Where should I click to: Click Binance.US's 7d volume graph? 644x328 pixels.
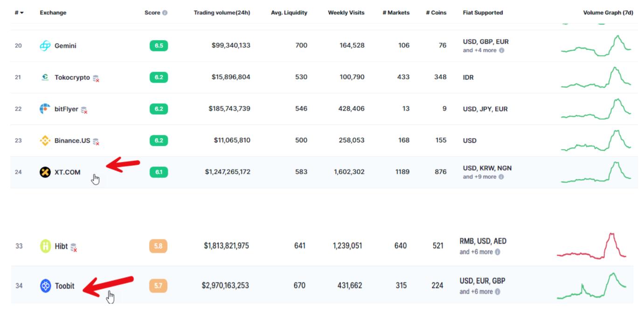point(596,140)
